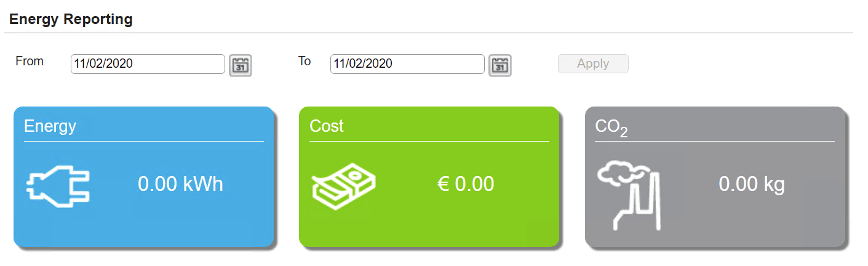Screen dimensions: 868x266
Task: Select the CO2 card title
Action: tap(611, 127)
